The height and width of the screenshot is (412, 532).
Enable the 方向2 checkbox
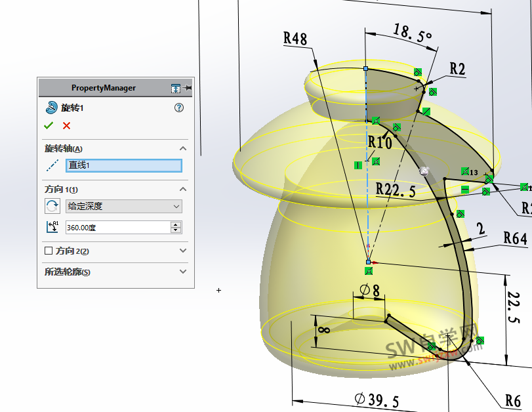[x=48, y=251]
